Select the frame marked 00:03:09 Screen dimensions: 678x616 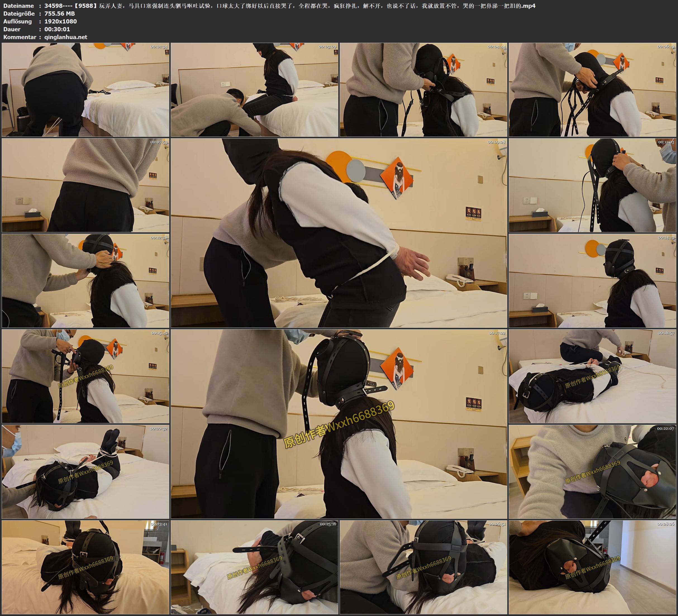[x=254, y=90]
